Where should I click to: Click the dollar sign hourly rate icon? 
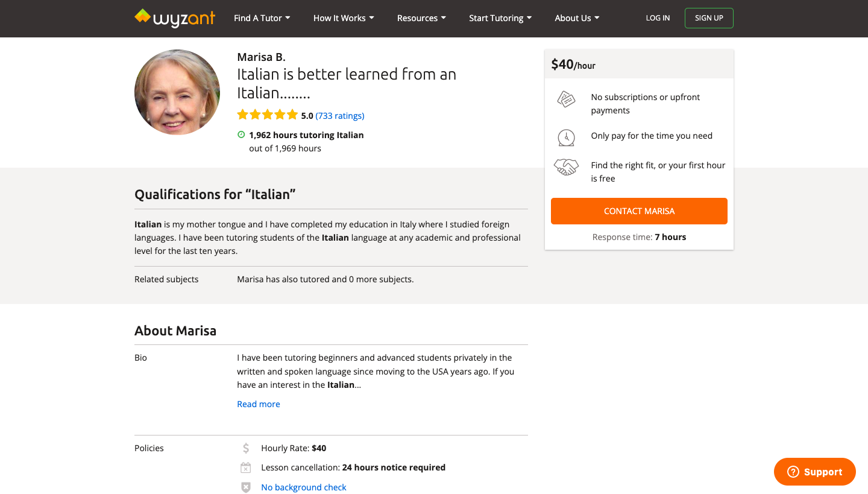pos(246,448)
